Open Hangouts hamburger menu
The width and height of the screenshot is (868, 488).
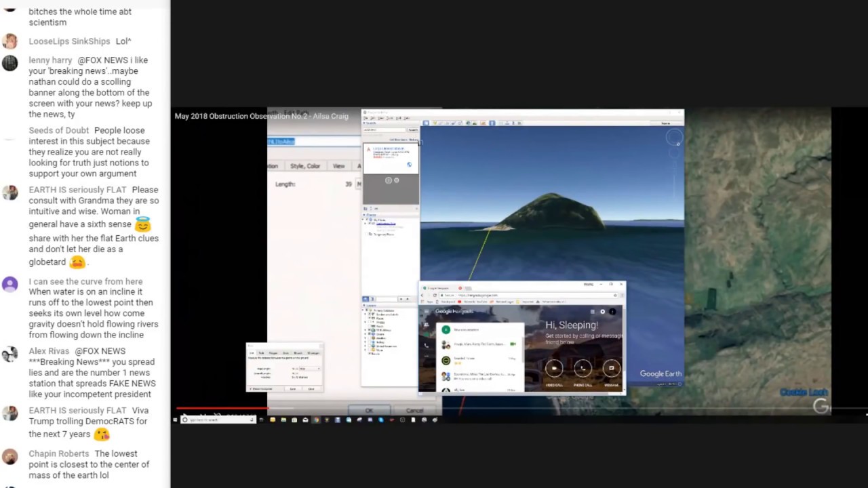click(x=427, y=312)
